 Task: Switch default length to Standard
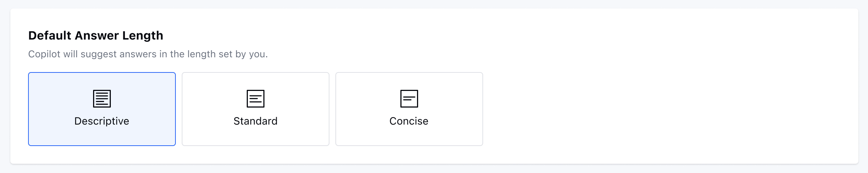tap(256, 109)
